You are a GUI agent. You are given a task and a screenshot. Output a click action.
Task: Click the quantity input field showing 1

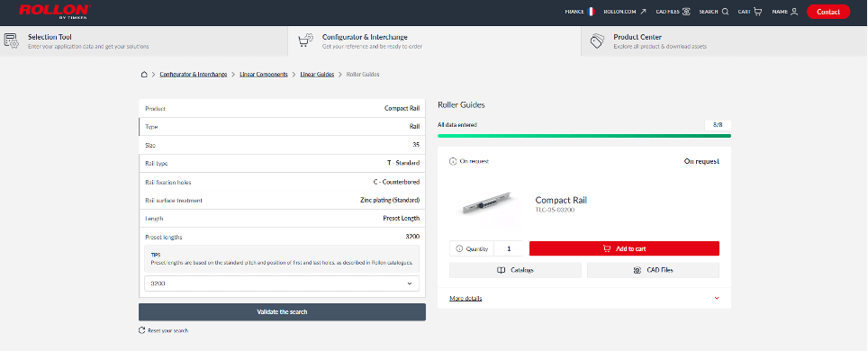(509, 248)
